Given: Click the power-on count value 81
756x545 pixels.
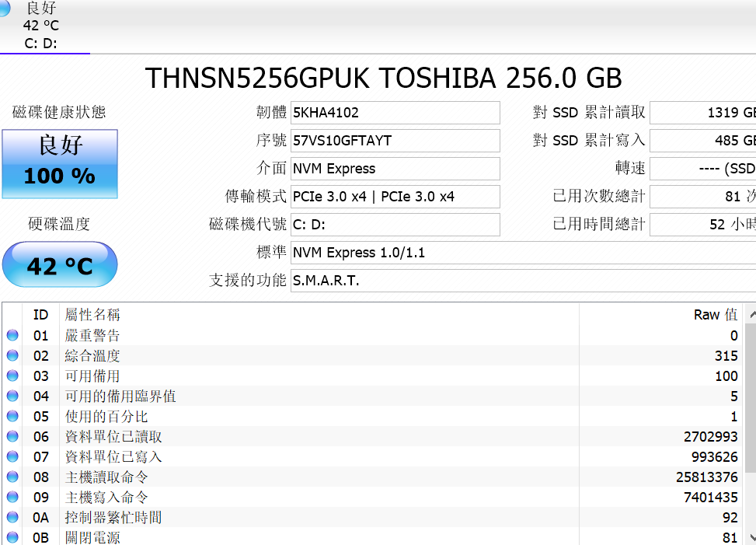Looking at the screenshot, I should [x=703, y=197].
